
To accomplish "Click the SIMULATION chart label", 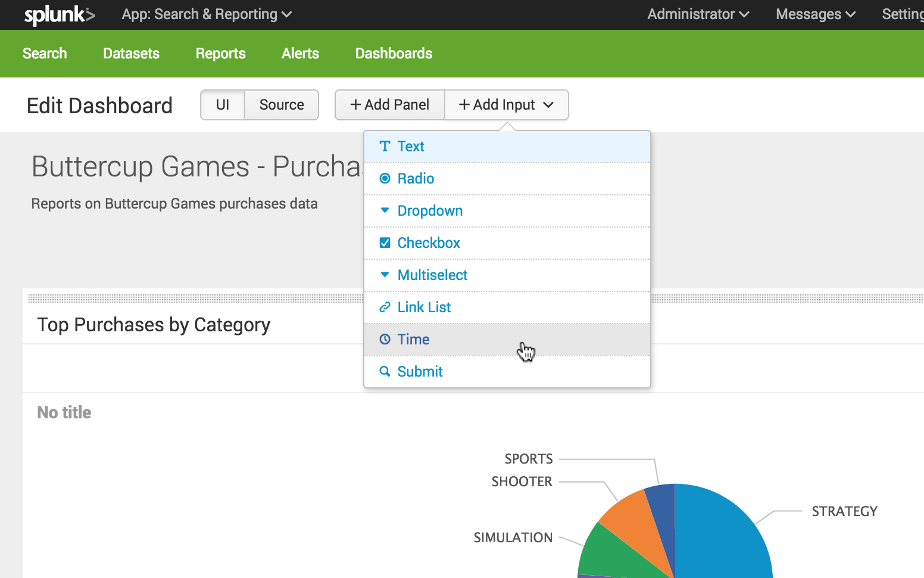I will click(513, 537).
